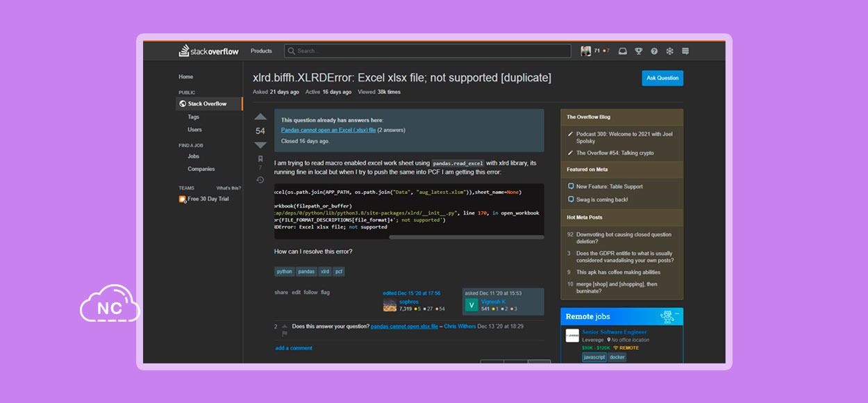This screenshot has width=868, height=403.
Task: Go to Home in left sidebar
Action: coord(185,76)
